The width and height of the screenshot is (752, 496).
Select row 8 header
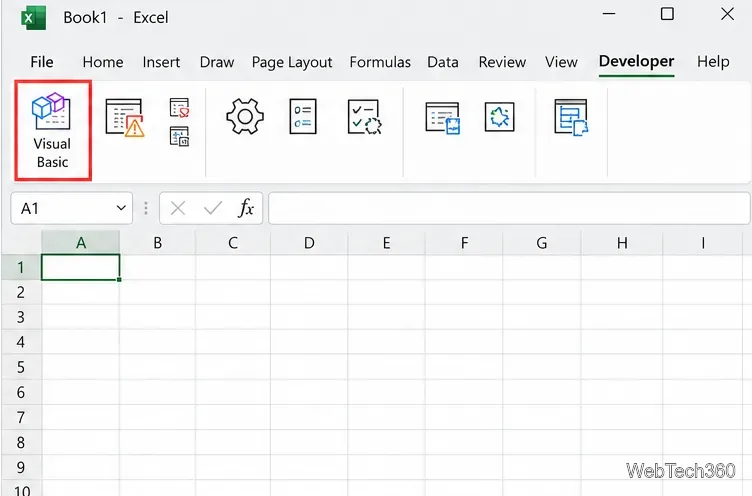(x=21, y=442)
